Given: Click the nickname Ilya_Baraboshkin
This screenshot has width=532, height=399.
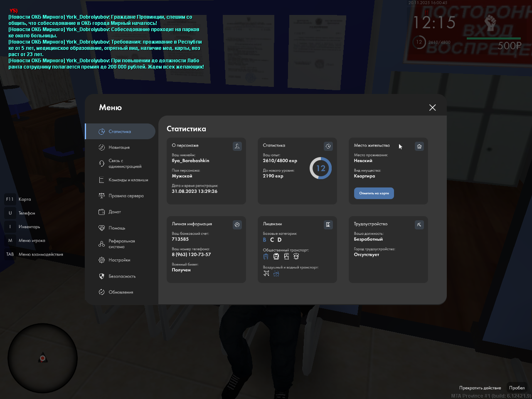Looking at the screenshot, I should coord(190,160).
